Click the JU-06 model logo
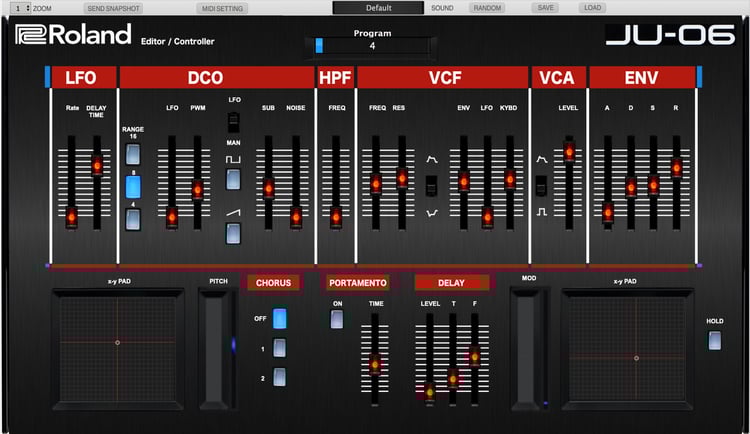The width and height of the screenshot is (750, 434). pyautogui.click(x=670, y=35)
